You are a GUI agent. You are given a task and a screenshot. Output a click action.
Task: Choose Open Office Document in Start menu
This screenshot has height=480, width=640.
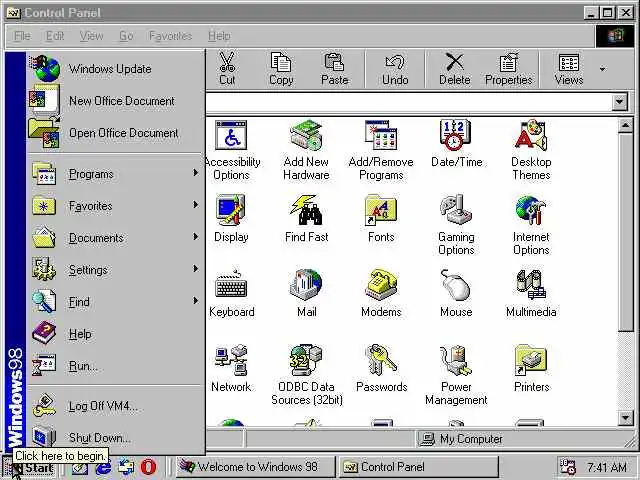115,133
